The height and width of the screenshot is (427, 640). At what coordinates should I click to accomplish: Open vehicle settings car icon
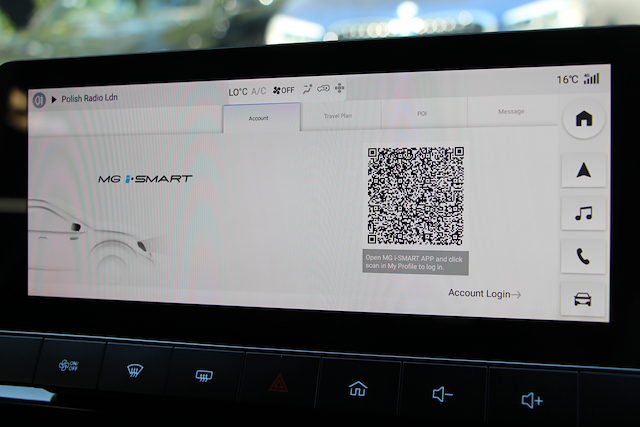point(583,299)
